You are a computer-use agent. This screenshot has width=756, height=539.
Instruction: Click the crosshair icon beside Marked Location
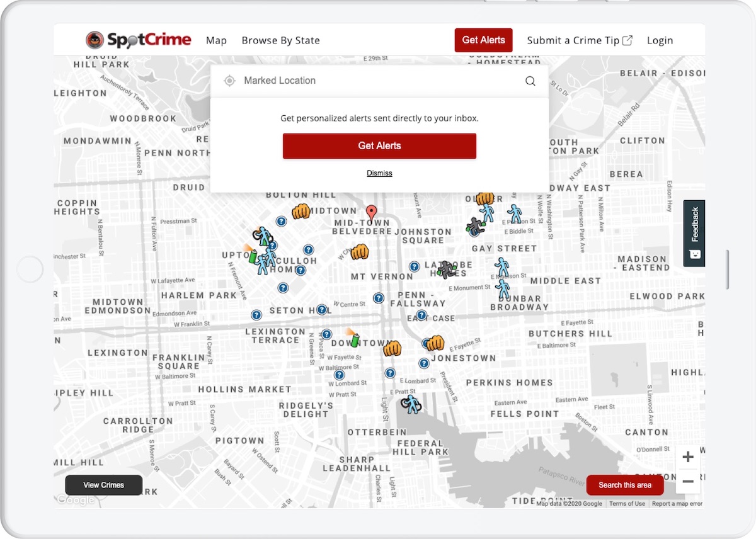[x=229, y=81]
